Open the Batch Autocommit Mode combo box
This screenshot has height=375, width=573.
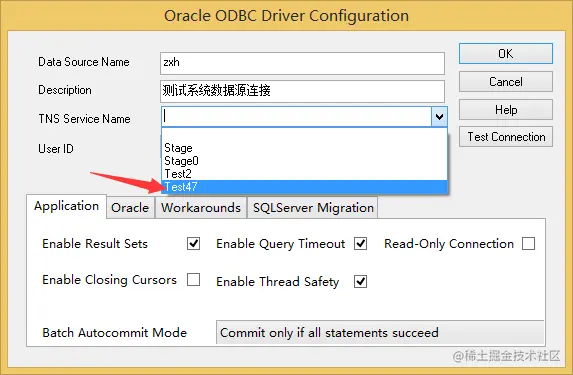[380, 333]
